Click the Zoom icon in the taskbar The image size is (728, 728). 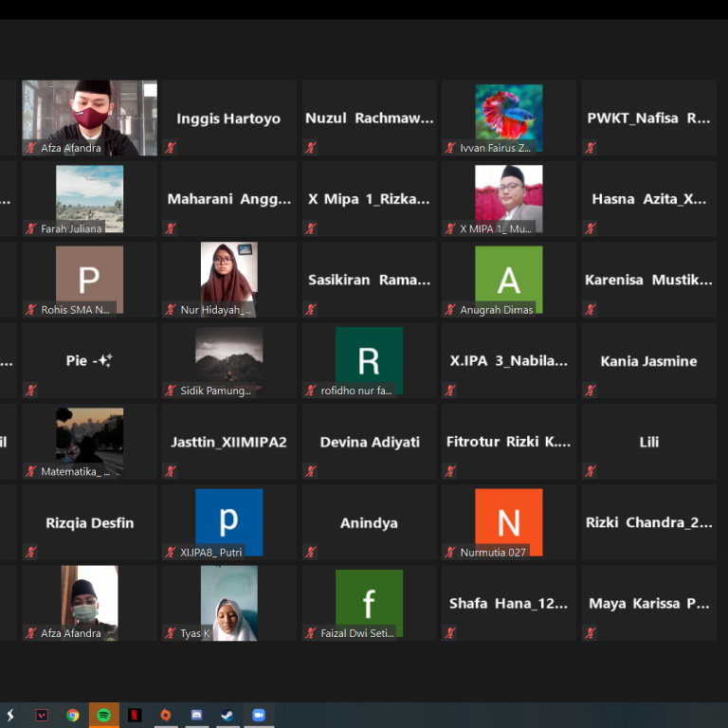coord(259,715)
